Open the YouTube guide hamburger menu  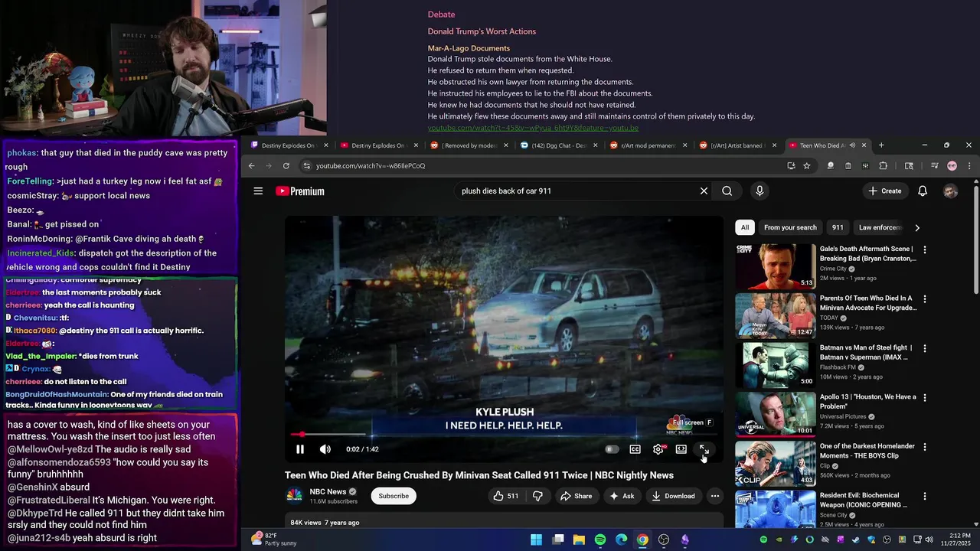click(x=258, y=191)
